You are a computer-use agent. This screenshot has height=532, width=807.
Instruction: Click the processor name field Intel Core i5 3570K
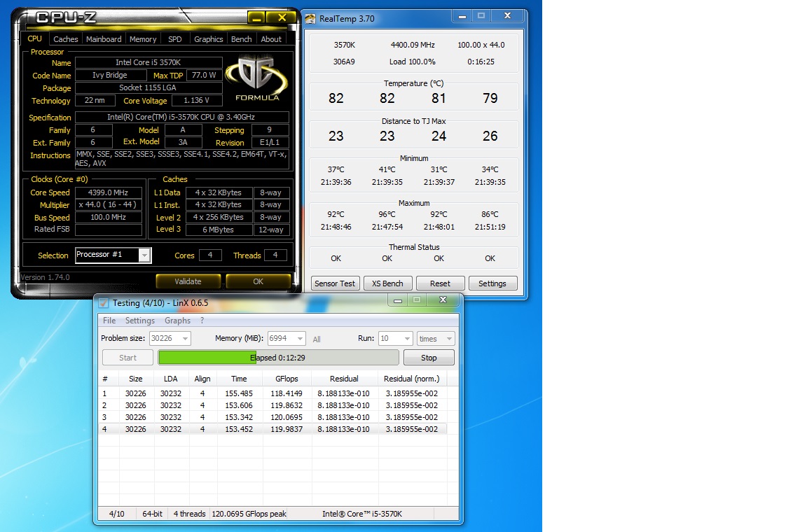[x=149, y=62]
